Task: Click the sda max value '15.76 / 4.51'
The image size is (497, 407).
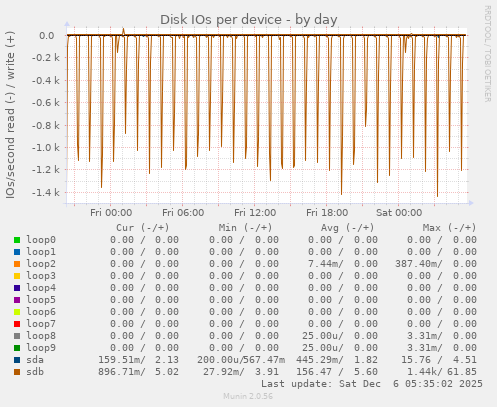Action: pos(439,360)
